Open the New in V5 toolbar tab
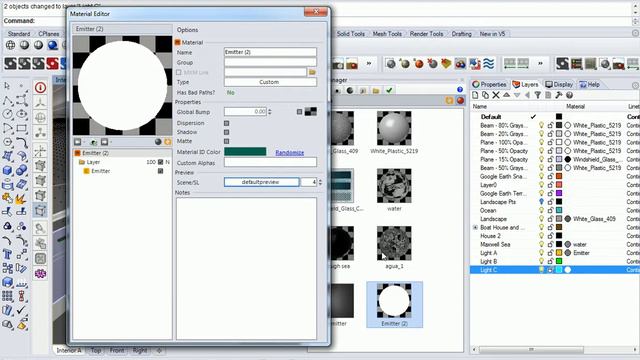 pyautogui.click(x=492, y=34)
